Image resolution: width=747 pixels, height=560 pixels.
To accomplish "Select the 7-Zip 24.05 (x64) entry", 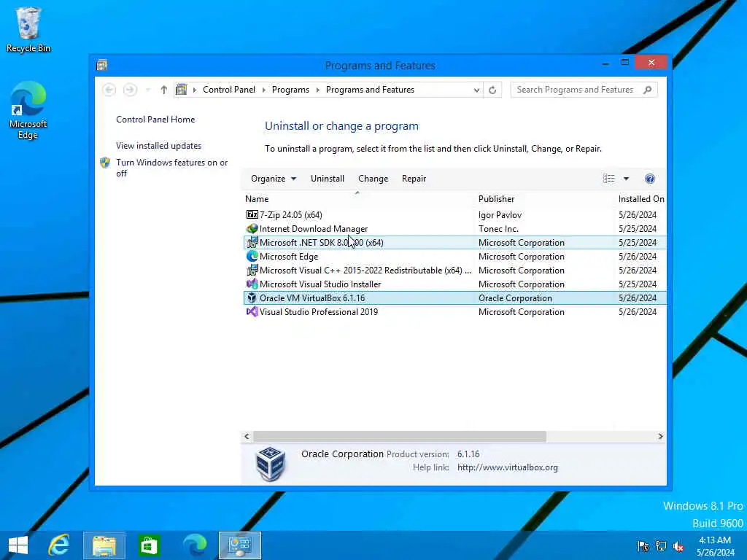I will point(455,215).
